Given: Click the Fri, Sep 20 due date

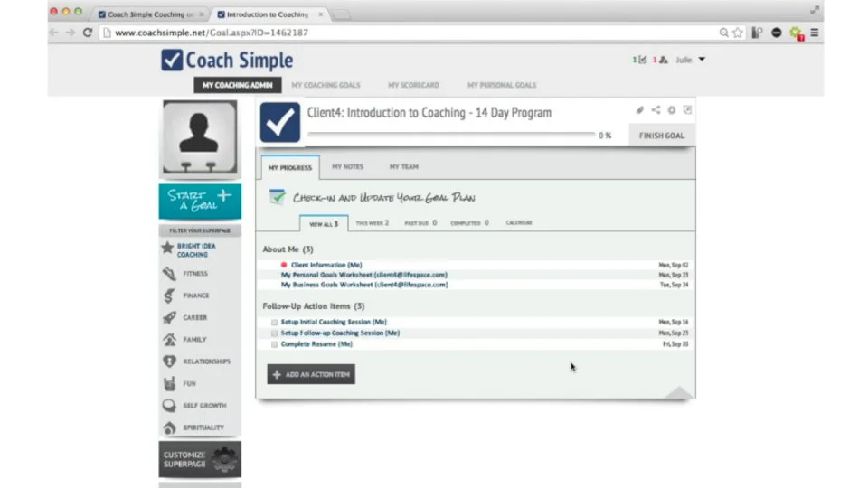Looking at the screenshot, I should 675,344.
